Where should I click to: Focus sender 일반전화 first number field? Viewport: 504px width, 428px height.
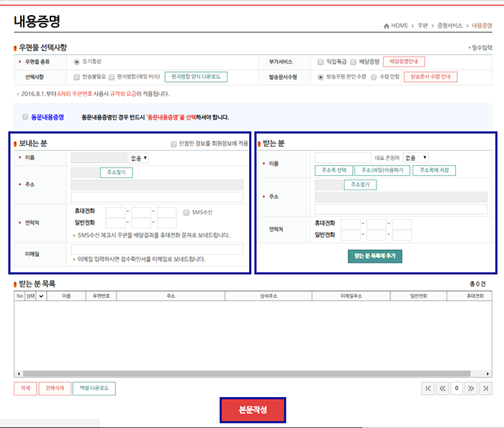(115, 223)
